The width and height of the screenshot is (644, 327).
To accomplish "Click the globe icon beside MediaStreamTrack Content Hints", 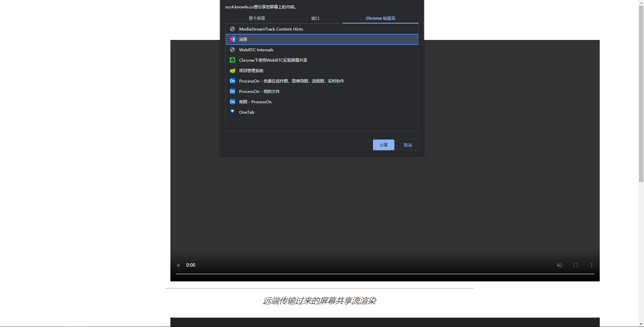I will point(232,29).
